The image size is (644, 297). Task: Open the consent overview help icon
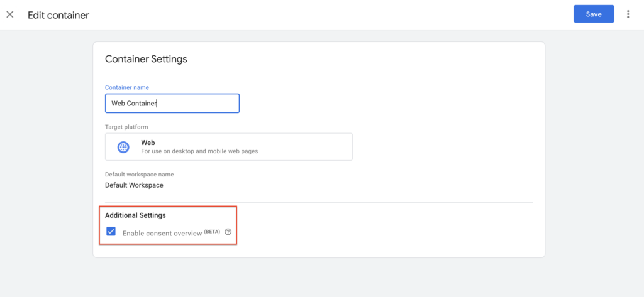[x=228, y=232]
